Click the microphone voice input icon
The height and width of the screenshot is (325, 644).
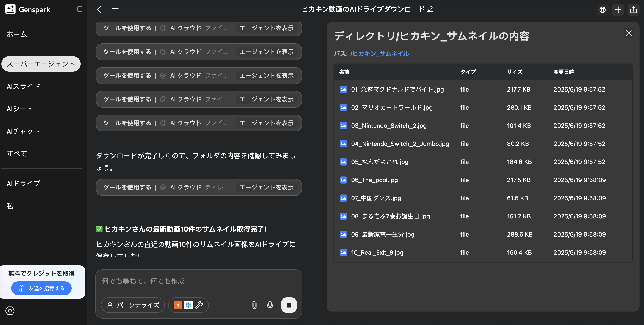click(x=270, y=305)
